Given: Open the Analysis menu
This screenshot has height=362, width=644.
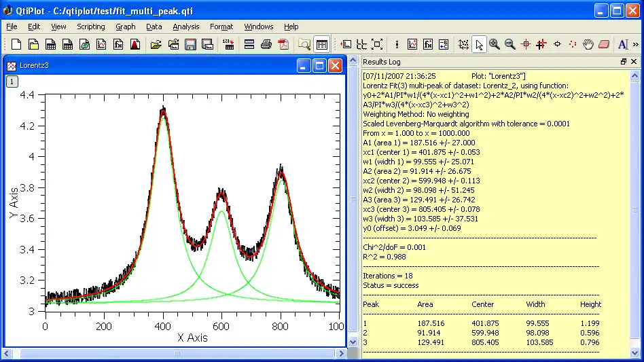Looking at the screenshot, I should click(x=185, y=26).
